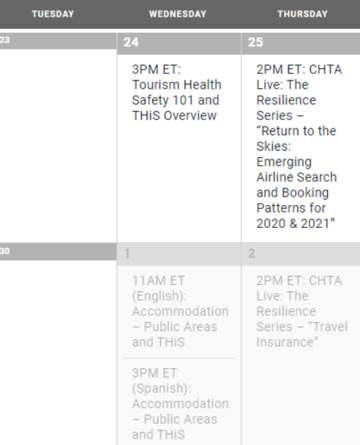Image resolution: width=360 pixels, height=445 pixels.
Task: Select date 30 in the calendar
Action: [5, 251]
